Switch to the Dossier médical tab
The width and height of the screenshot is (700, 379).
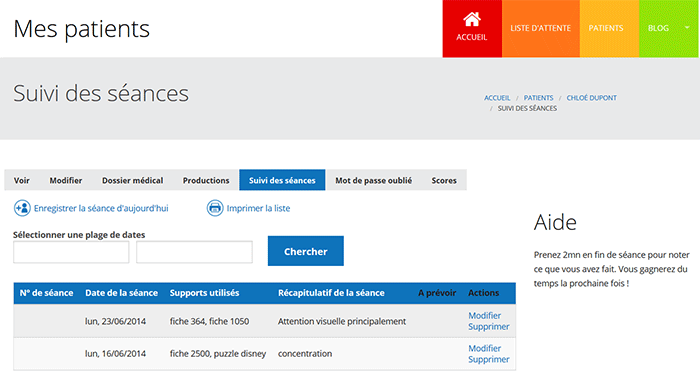(132, 180)
